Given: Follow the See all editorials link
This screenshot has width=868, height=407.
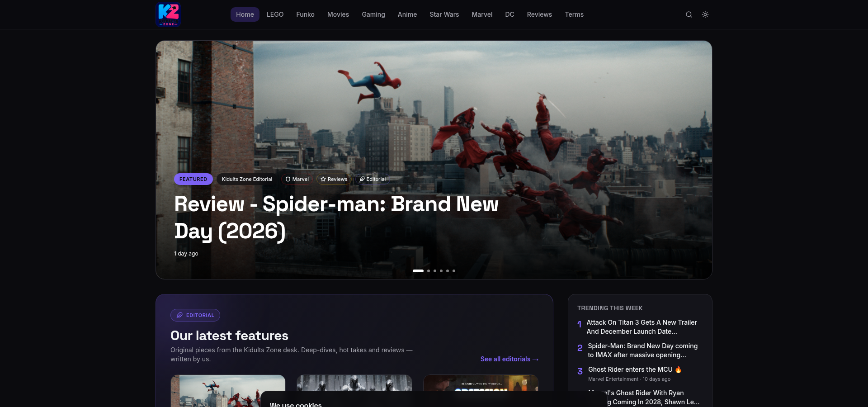Looking at the screenshot, I should (x=509, y=359).
